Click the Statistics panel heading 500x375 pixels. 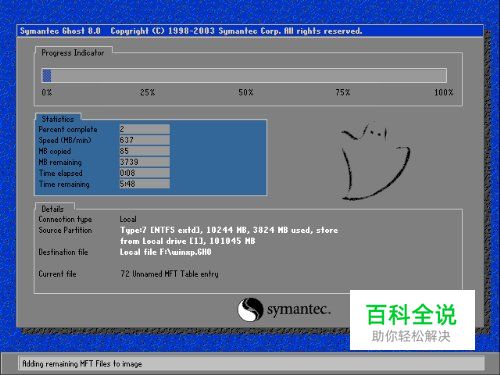[x=58, y=119]
